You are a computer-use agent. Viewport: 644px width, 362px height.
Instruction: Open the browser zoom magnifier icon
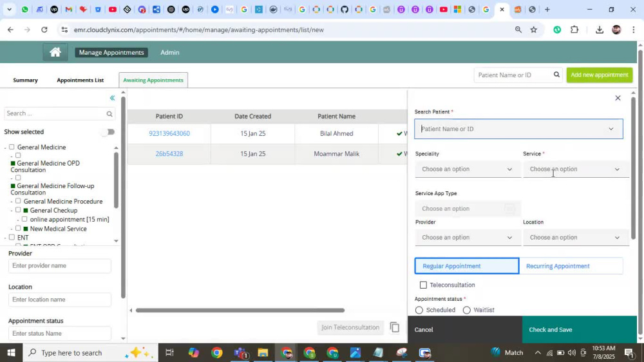tap(518, 30)
